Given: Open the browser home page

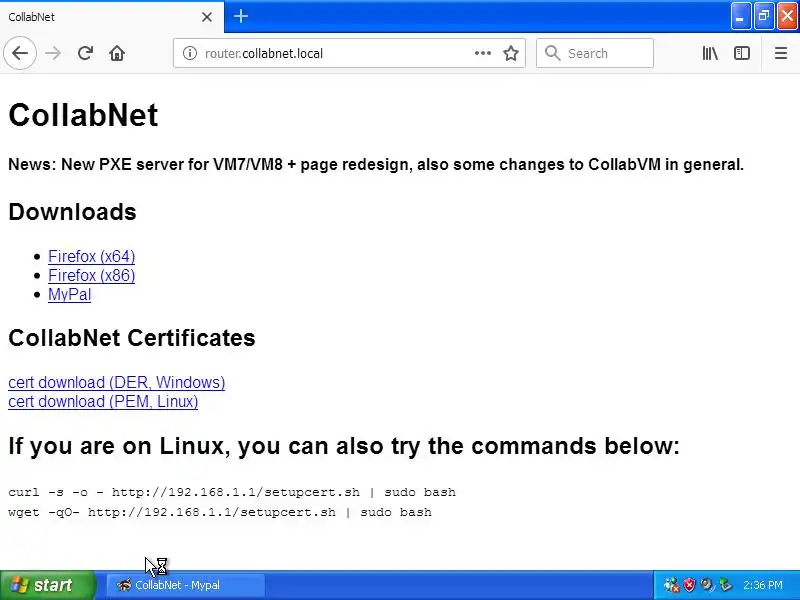Looking at the screenshot, I should [x=117, y=53].
